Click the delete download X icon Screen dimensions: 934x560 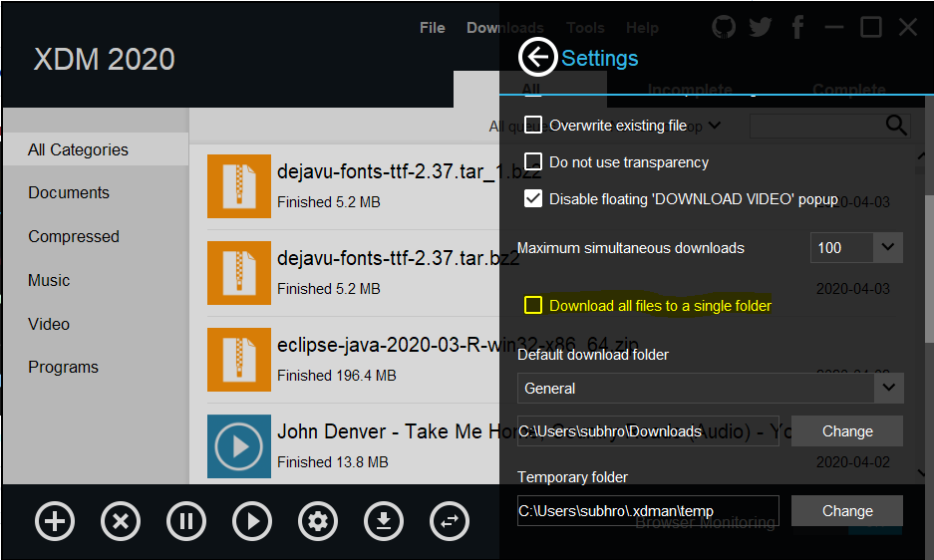pyautogui.click(x=121, y=521)
